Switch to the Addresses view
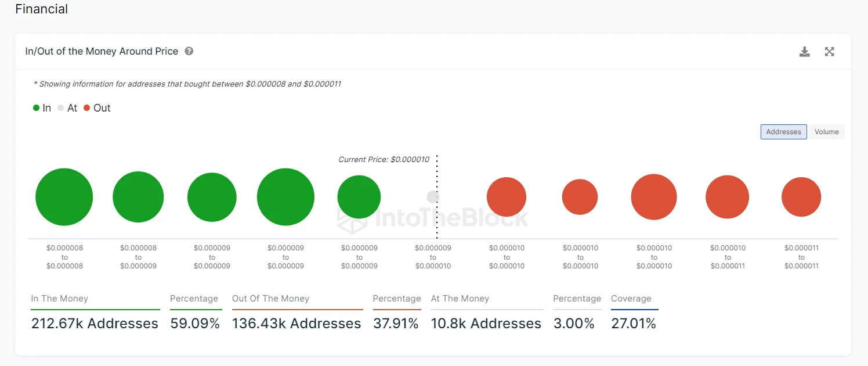The height and width of the screenshot is (366, 868). pyautogui.click(x=783, y=132)
